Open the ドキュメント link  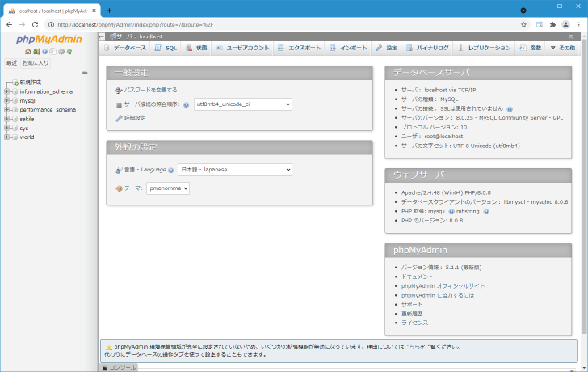(418, 277)
